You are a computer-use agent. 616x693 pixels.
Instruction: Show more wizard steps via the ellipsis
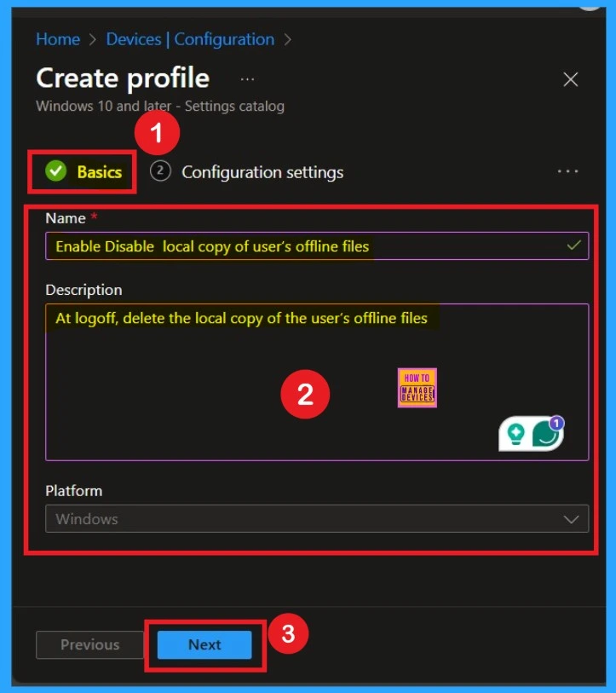tap(567, 171)
